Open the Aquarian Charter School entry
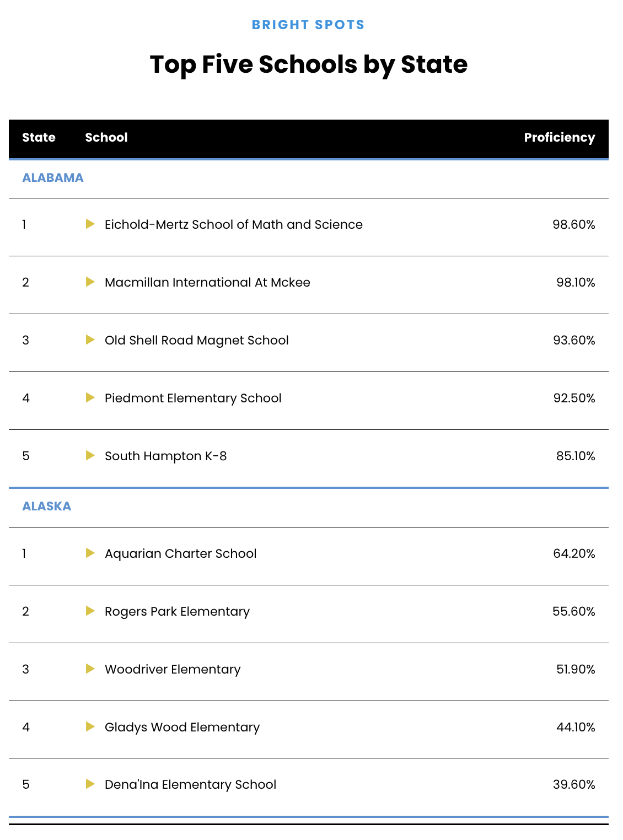Viewport: 623px width, 840px height. [x=181, y=554]
